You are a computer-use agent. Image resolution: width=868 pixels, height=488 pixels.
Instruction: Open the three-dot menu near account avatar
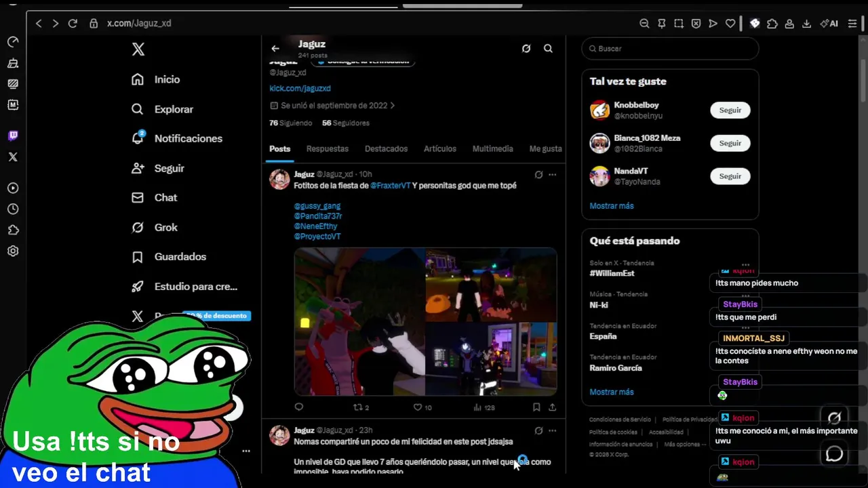click(x=246, y=451)
